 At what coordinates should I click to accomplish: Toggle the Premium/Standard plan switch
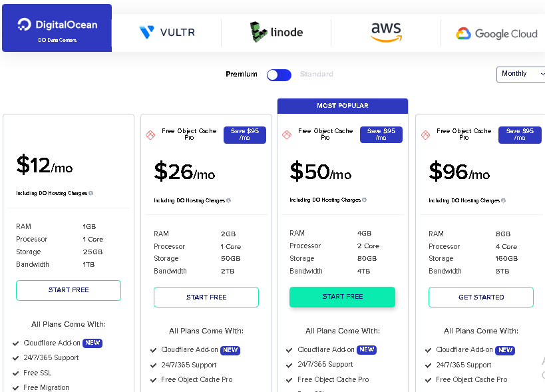[279, 75]
